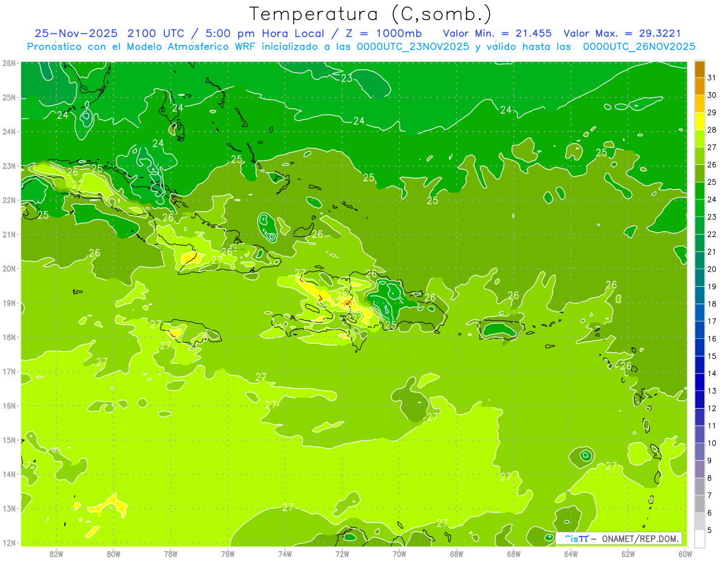Click the longitude label '66W'
The height and width of the screenshot is (562, 728).
514,553
